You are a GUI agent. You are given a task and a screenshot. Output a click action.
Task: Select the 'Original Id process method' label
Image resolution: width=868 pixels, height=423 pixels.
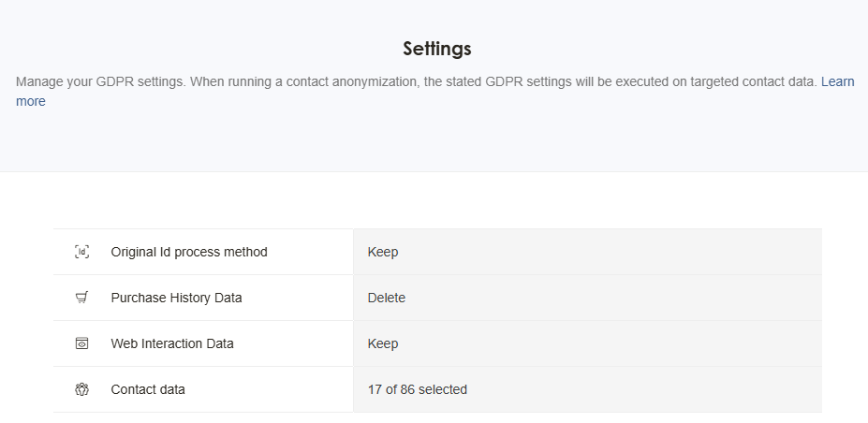click(189, 252)
